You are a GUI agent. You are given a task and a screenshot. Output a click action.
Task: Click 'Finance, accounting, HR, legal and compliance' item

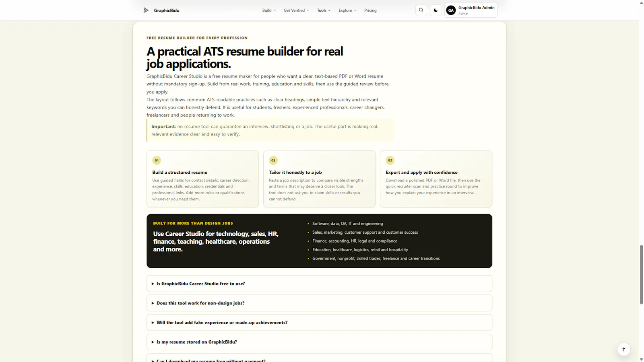click(x=355, y=241)
